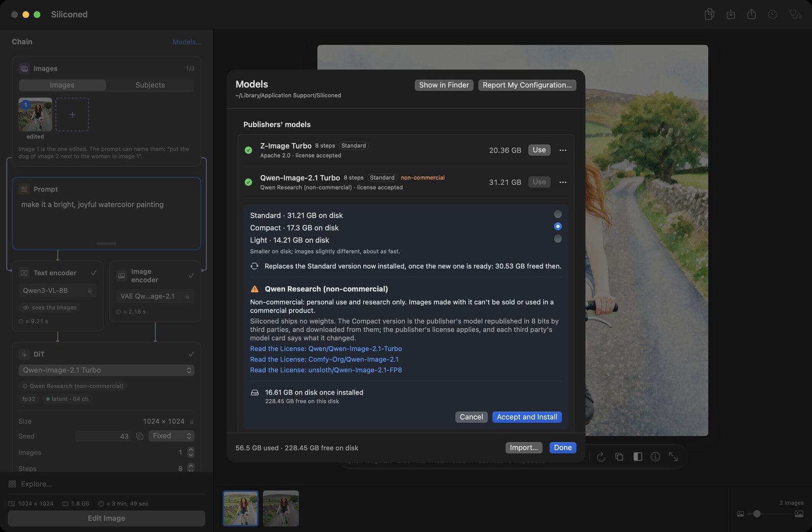Viewport: 812px width, 532px height.
Task: Toggle the split compare view icon
Action: [x=637, y=457]
